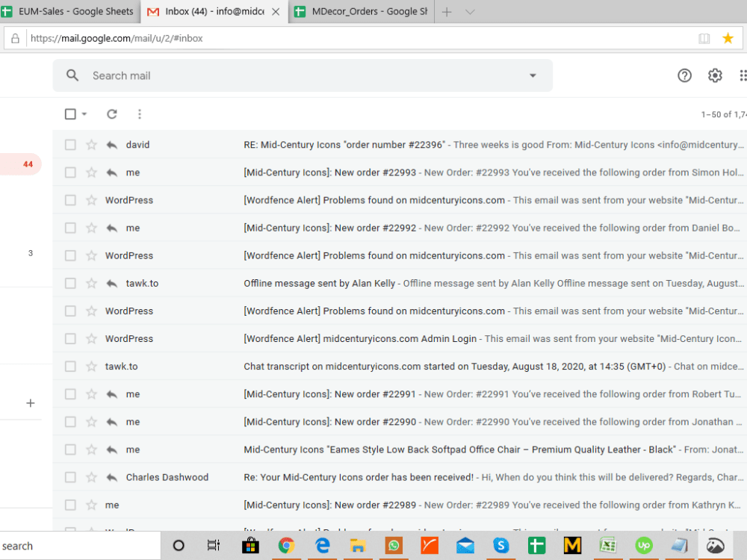Screen dimensions: 747x560
Task: Click sender name 'Charles Dashwood'
Action: click(x=167, y=477)
